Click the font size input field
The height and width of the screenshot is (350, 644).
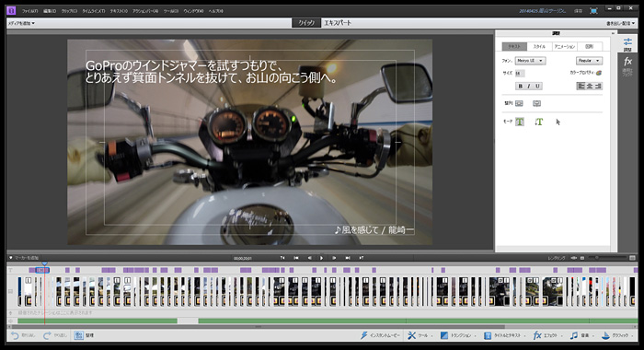(x=520, y=73)
